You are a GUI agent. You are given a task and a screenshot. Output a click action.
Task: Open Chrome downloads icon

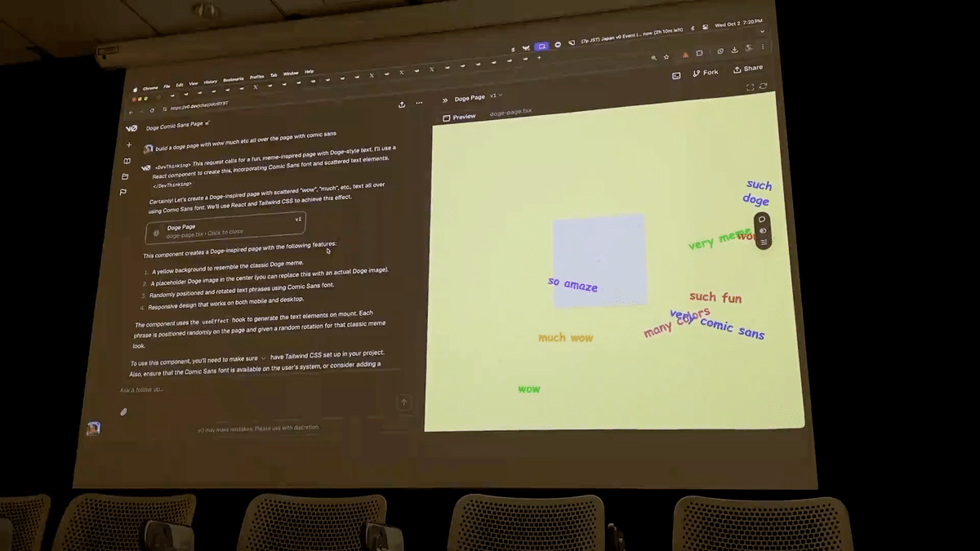pyautogui.click(x=734, y=50)
